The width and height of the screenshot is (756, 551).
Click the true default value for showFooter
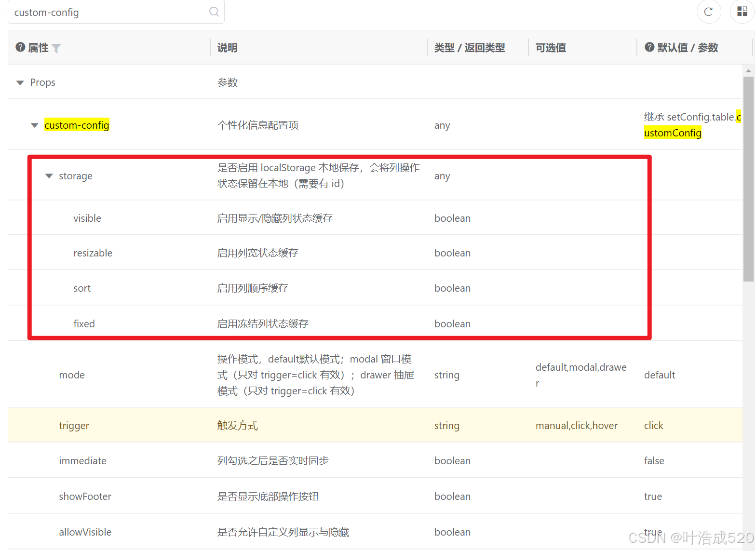click(653, 497)
